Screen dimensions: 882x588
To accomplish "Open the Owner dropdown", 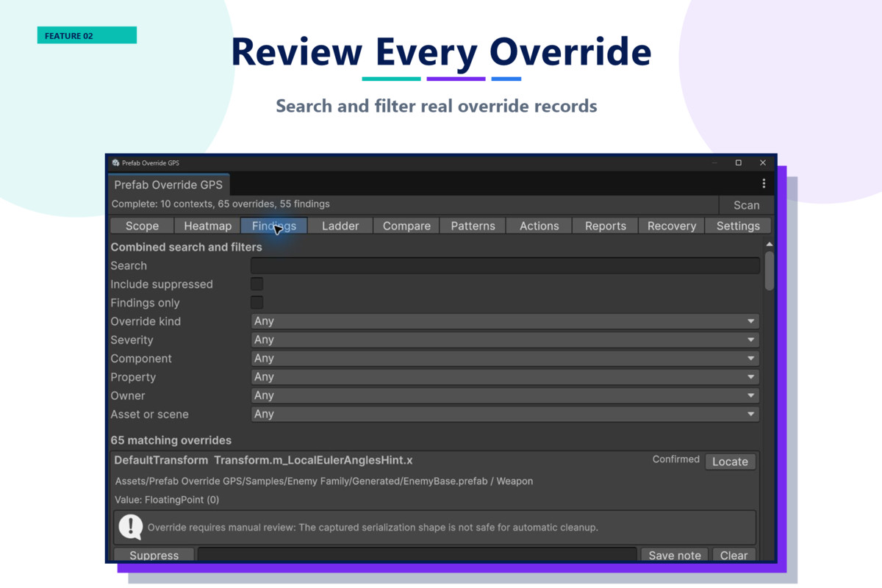I will click(505, 395).
